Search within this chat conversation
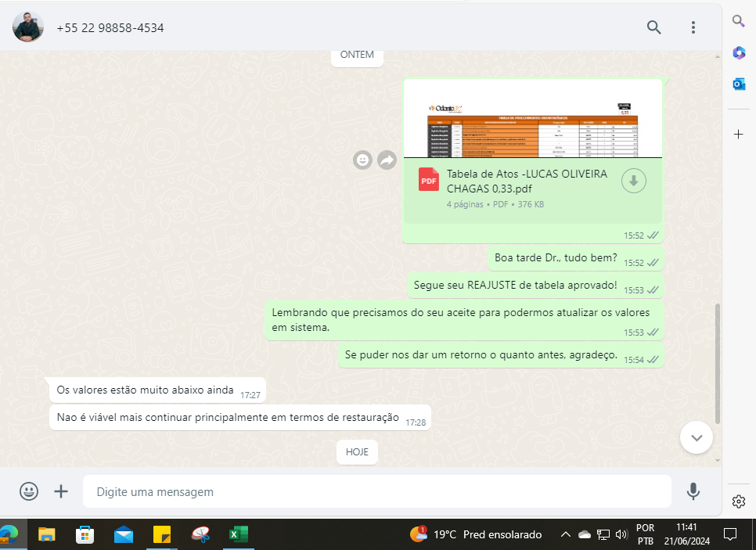The width and height of the screenshot is (756, 550). (653, 27)
